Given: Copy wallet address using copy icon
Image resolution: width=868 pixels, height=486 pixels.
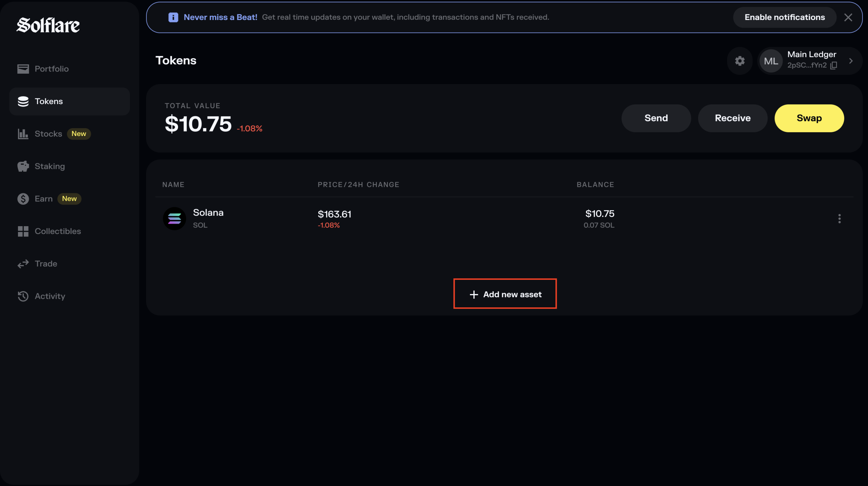Looking at the screenshot, I should point(834,65).
